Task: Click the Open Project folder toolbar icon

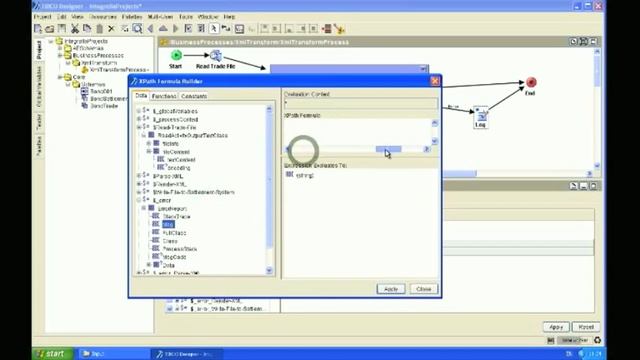Action: tap(50, 29)
